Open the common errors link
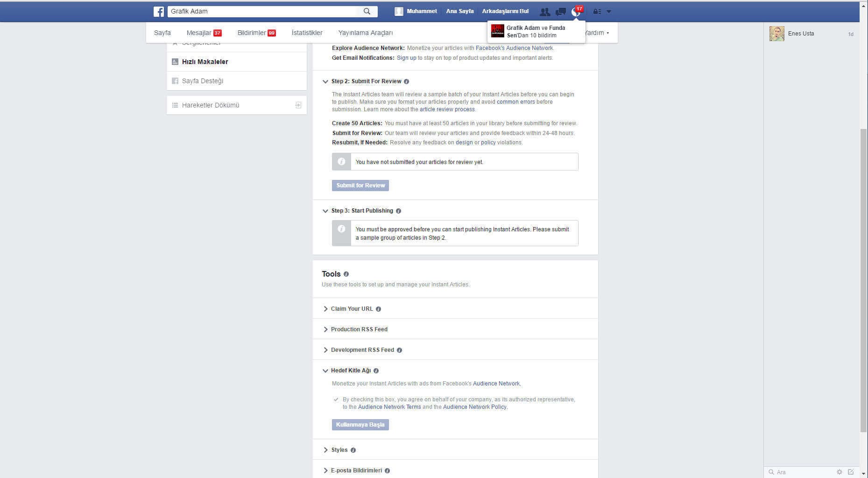Screen dimensions: 868x478 (515, 102)
